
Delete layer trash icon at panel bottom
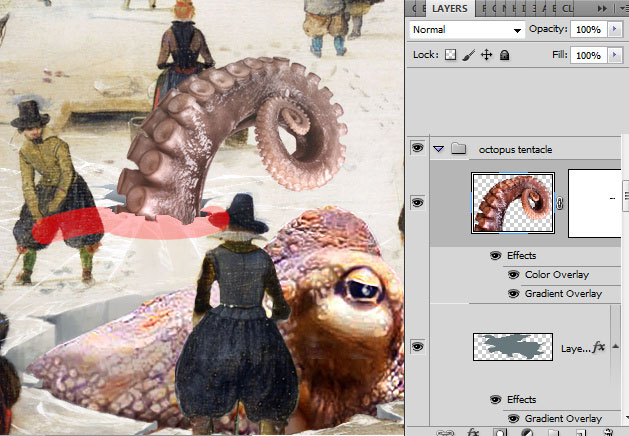(609, 432)
